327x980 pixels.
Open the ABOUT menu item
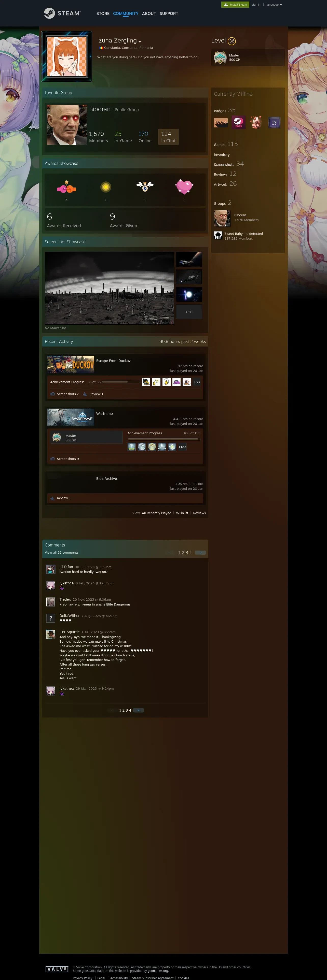pos(149,13)
